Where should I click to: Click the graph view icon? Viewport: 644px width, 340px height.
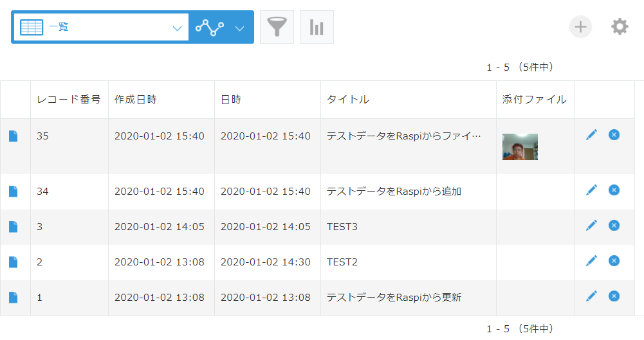pyautogui.click(x=210, y=28)
